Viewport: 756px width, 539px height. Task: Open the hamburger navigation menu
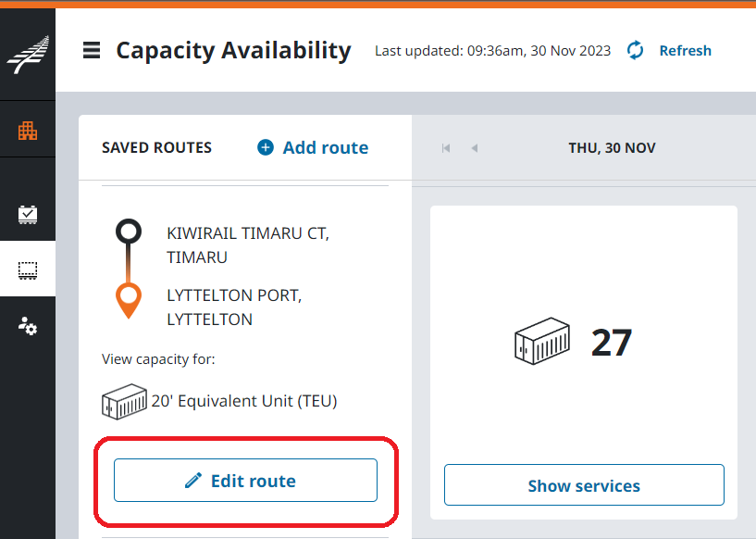point(92,50)
